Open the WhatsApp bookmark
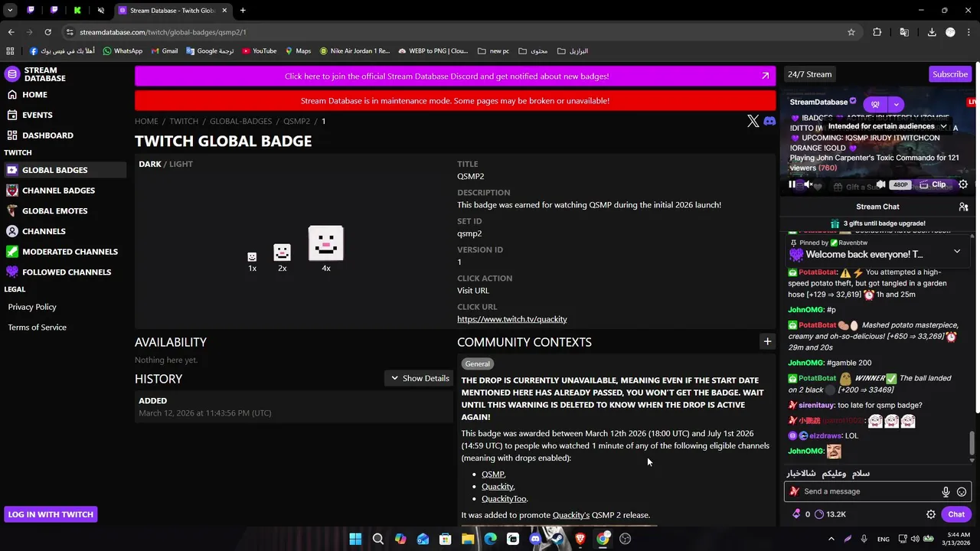Viewport: 980px width, 551px height. coord(122,51)
